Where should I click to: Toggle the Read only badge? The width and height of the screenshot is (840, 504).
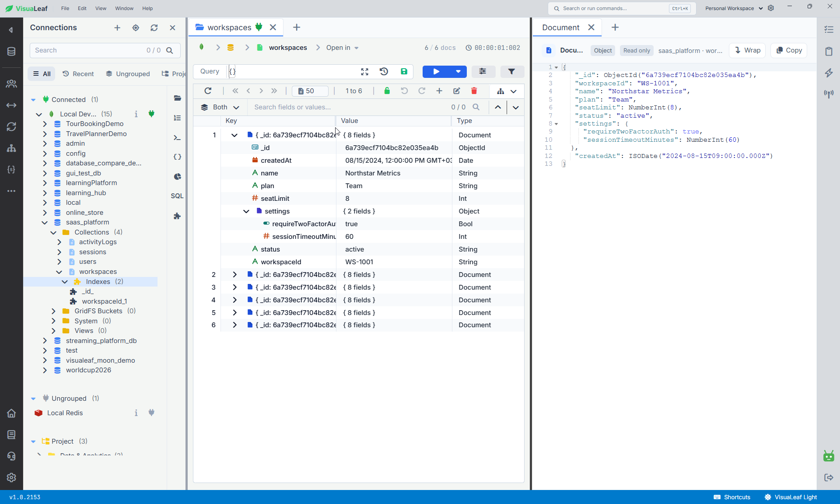click(636, 50)
